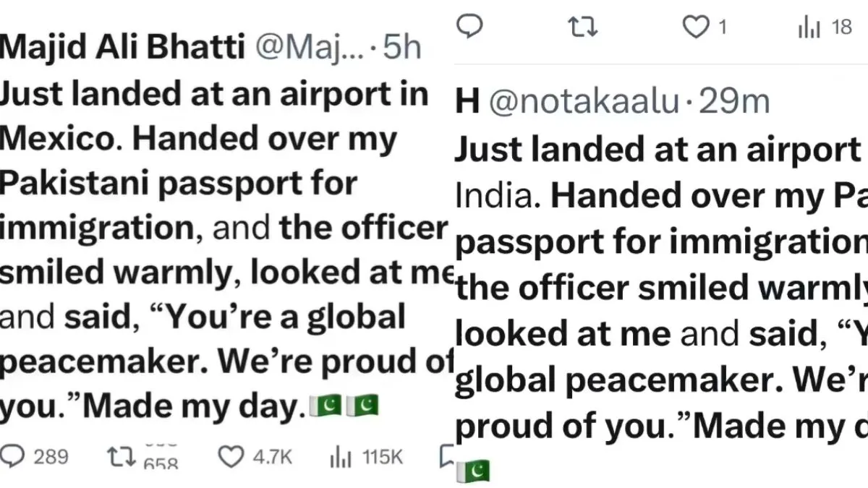This screenshot has height=488, width=868.
Task: Click the heart icon showing 4.7K likes
Action: 230,456
